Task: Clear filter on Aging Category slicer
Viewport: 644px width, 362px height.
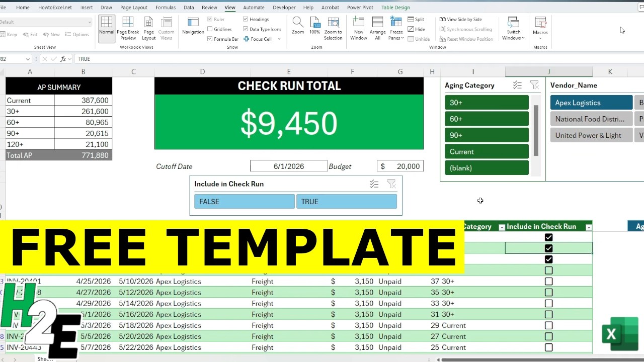Action: pos(534,85)
